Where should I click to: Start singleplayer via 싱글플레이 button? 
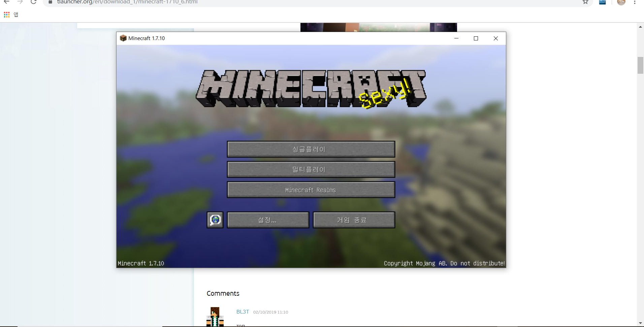311,149
